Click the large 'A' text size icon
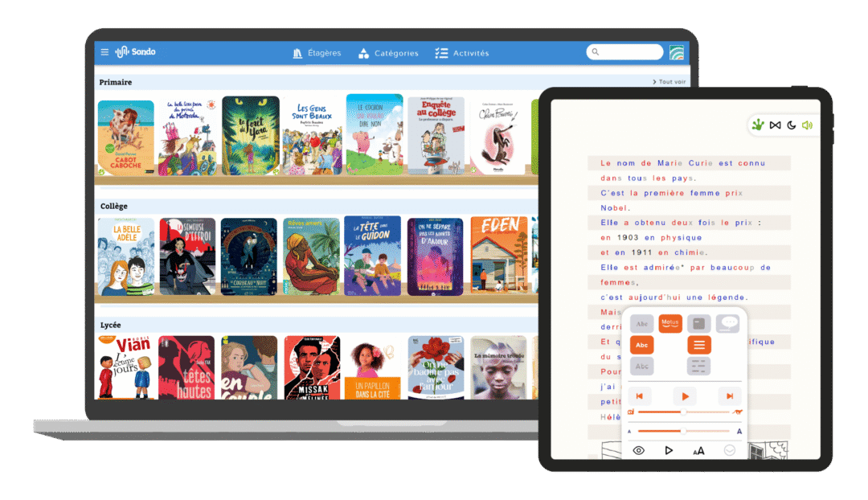 (x=739, y=431)
